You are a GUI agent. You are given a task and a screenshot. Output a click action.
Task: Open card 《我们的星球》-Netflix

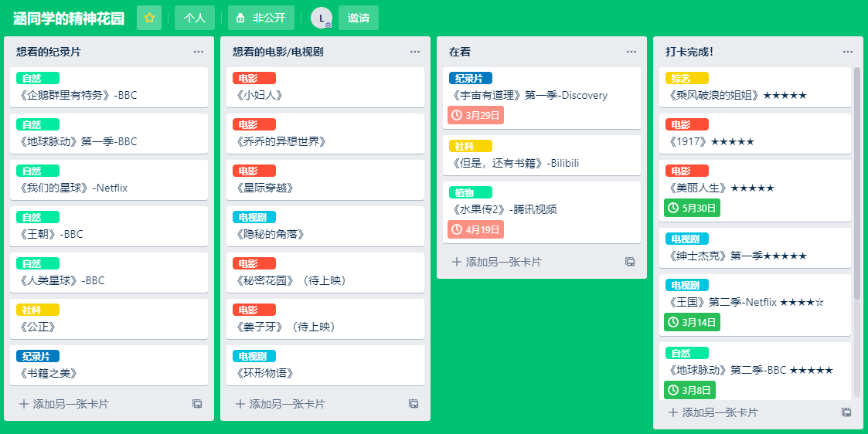coord(109,180)
